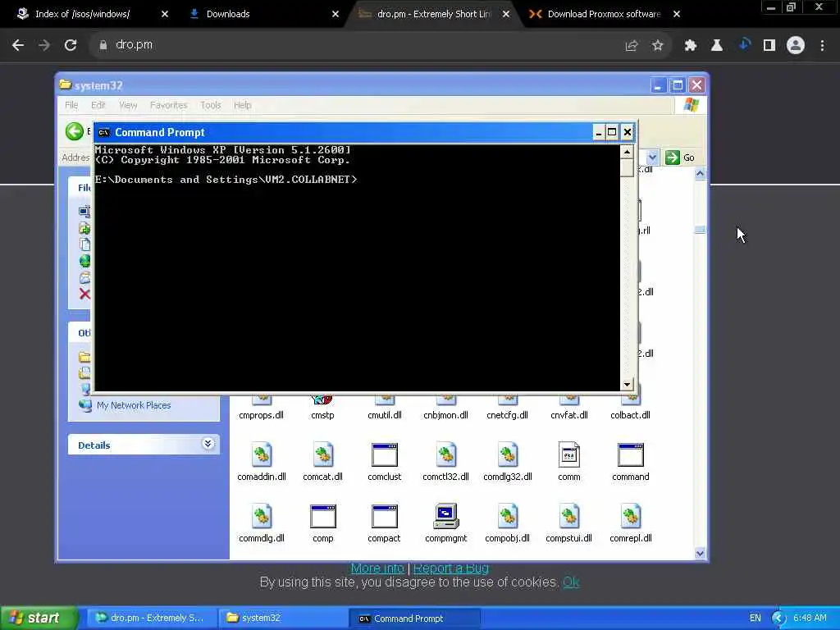Open the Address bar dropdown arrow in system32
The width and height of the screenshot is (840, 630).
click(x=652, y=157)
